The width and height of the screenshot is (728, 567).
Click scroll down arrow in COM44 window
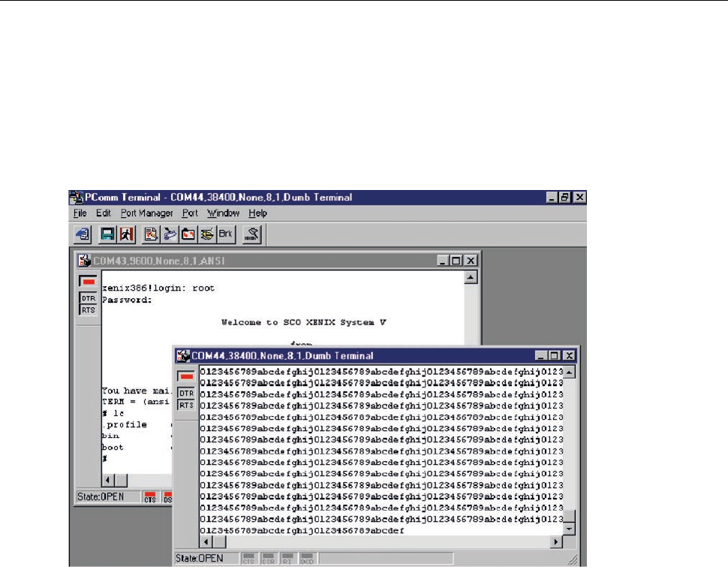(569, 529)
